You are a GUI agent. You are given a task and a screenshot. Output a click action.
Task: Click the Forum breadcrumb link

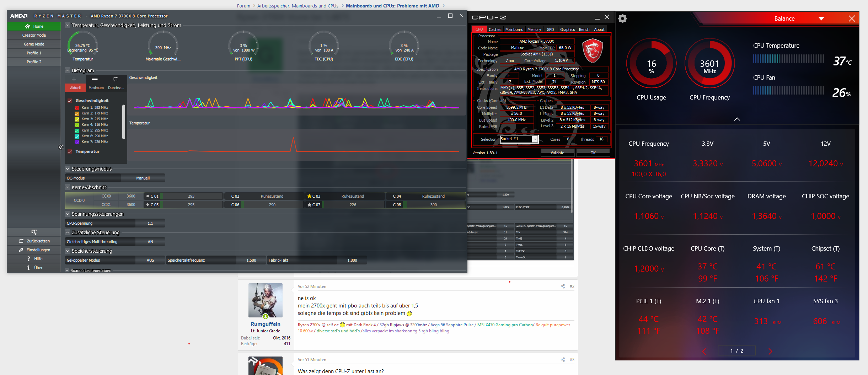243,6
